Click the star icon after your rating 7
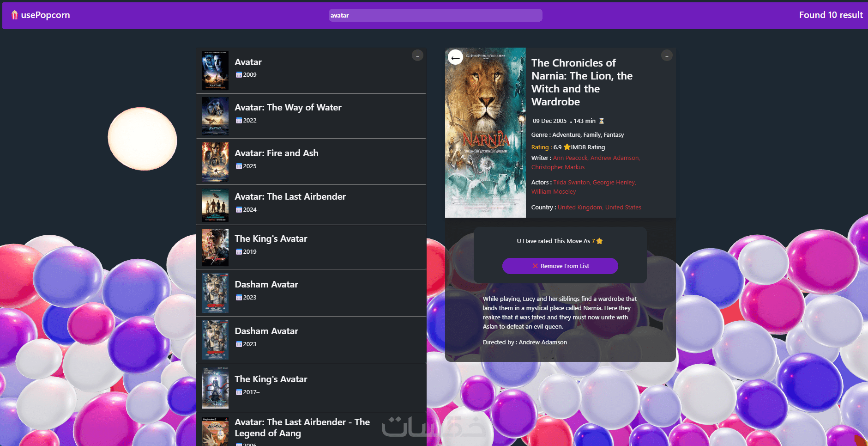868x446 pixels. (x=599, y=241)
